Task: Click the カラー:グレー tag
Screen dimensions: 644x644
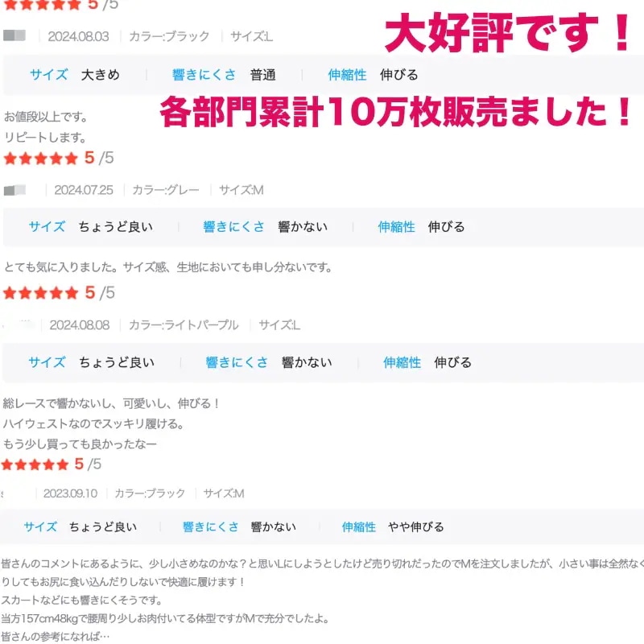Action: pos(166,190)
